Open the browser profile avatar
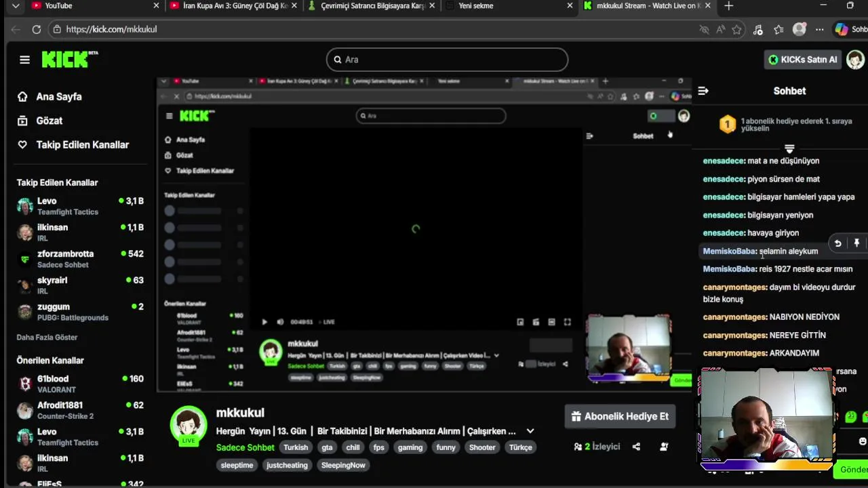 [x=800, y=30]
